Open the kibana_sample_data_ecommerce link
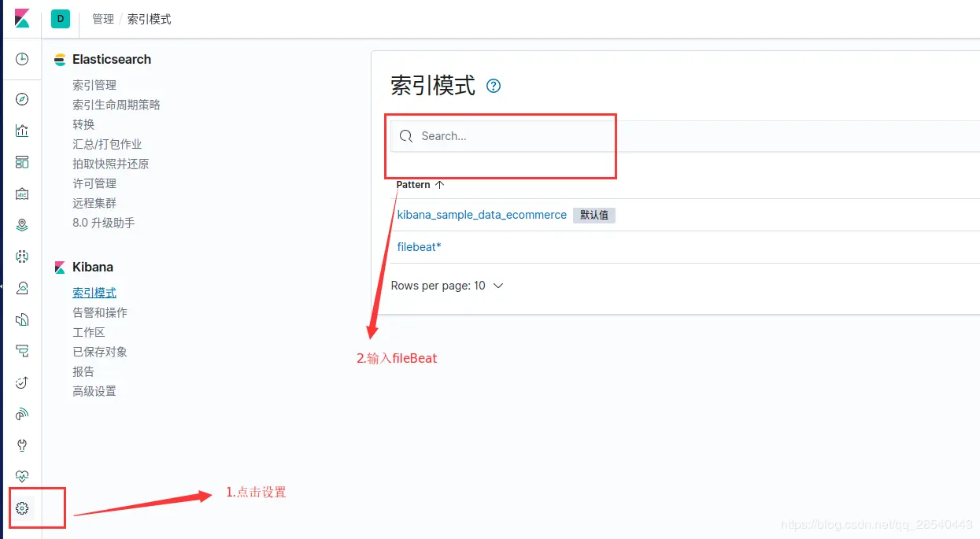This screenshot has width=980, height=539. [x=481, y=214]
